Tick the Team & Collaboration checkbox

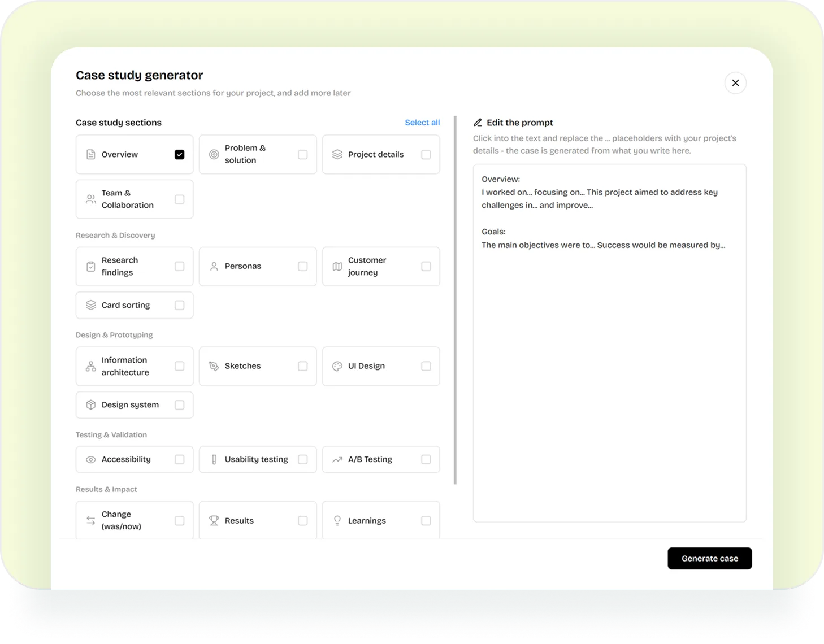(x=180, y=199)
